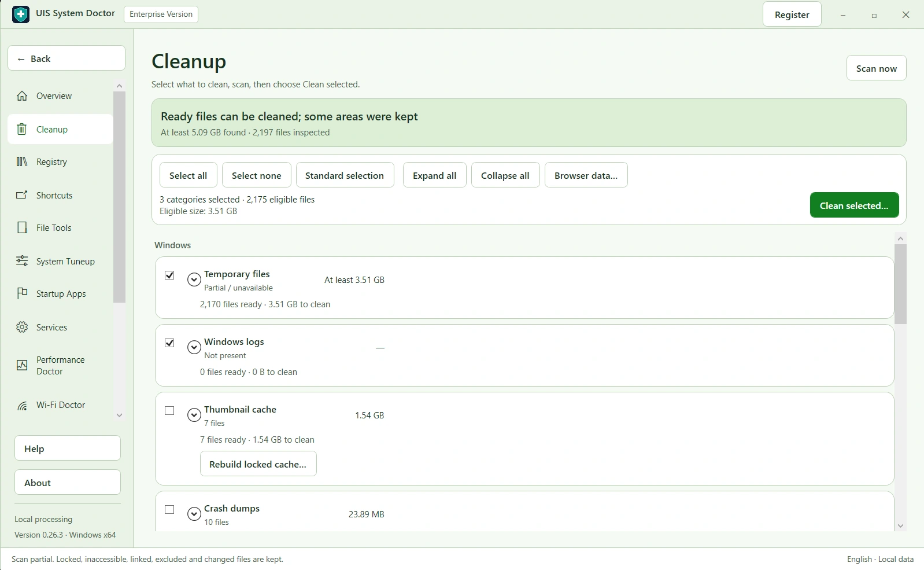Image resolution: width=924 pixels, height=570 pixels.
Task: Click the Startup Apps flag icon
Action: (22, 293)
